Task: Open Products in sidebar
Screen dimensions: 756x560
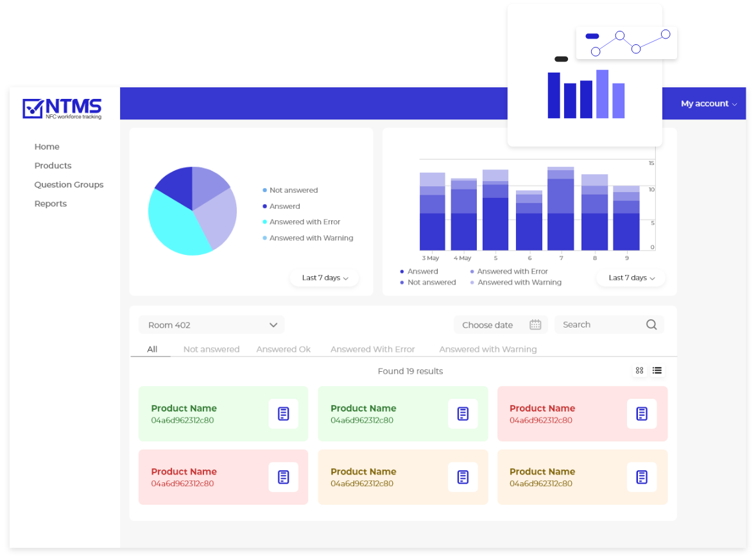Action: [x=53, y=166]
